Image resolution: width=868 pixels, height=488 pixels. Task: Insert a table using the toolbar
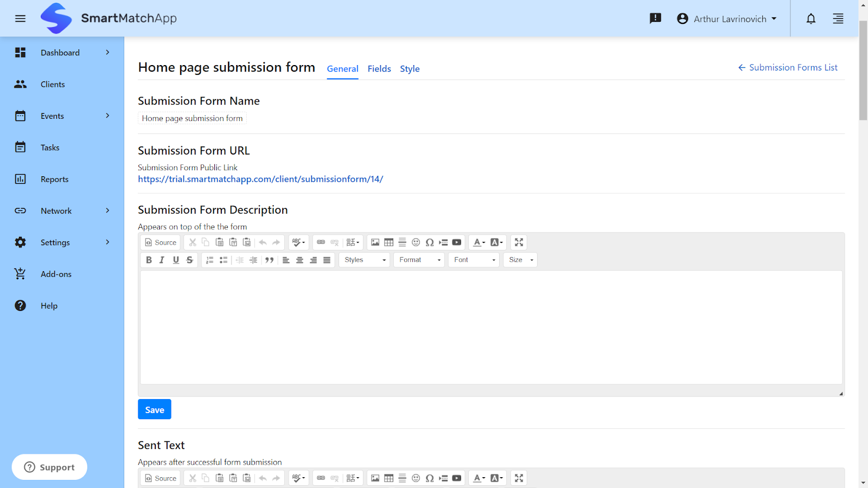pyautogui.click(x=388, y=242)
